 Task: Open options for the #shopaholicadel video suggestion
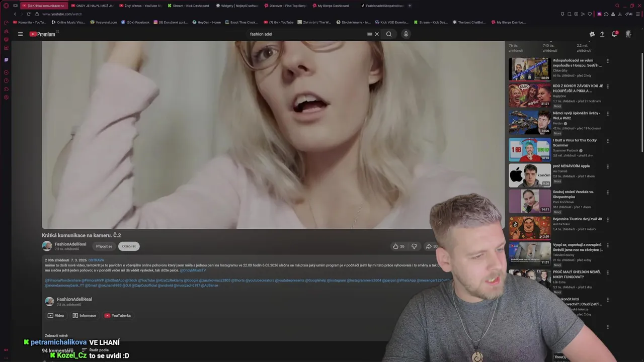point(608,61)
